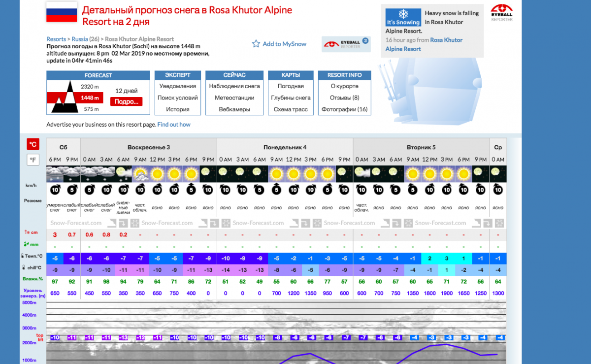This screenshot has width=591, height=364.
Task: Open the КАРТЫ tab header
Action: 291,75
